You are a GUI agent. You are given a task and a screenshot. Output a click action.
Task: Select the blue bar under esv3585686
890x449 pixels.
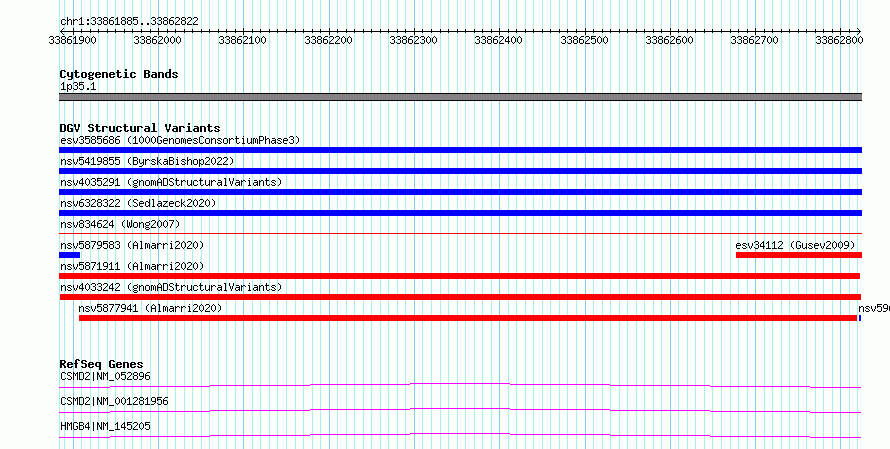[460, 150]
